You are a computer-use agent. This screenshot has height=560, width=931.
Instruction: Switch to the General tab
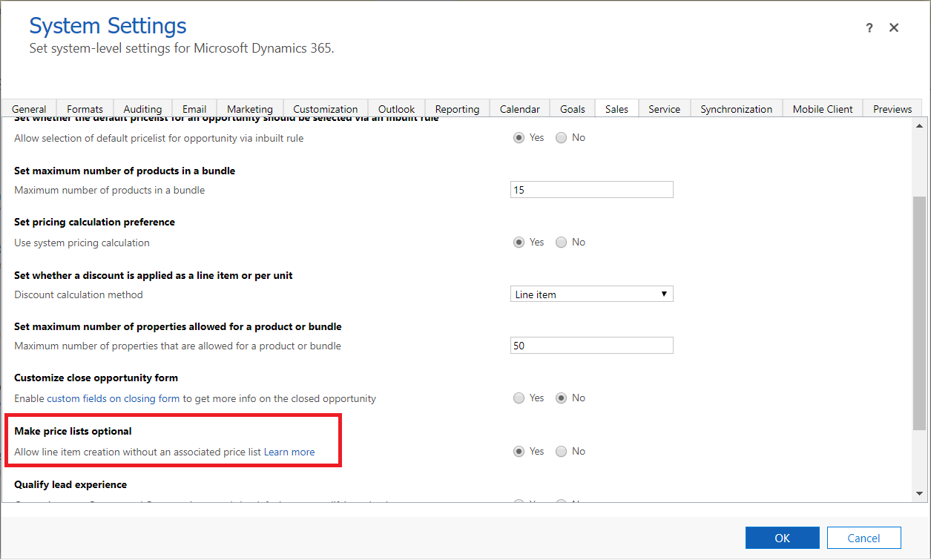point(29,109)
